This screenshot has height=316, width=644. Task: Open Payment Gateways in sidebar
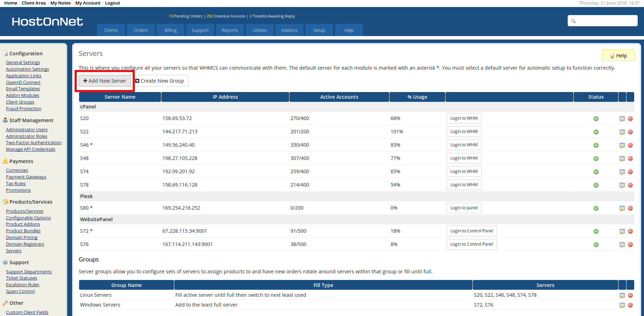click(x=26, y=177)
